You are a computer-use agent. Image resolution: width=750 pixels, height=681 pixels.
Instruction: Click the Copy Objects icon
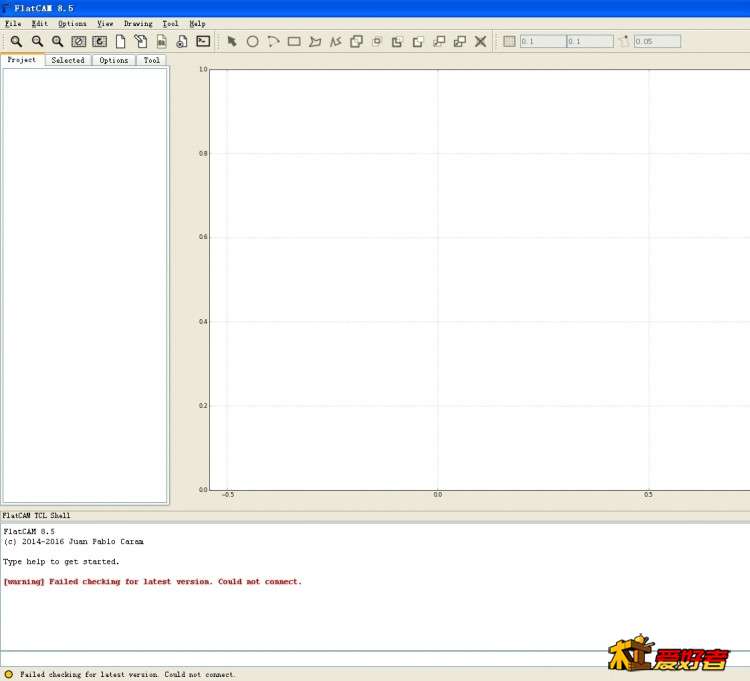460,42
